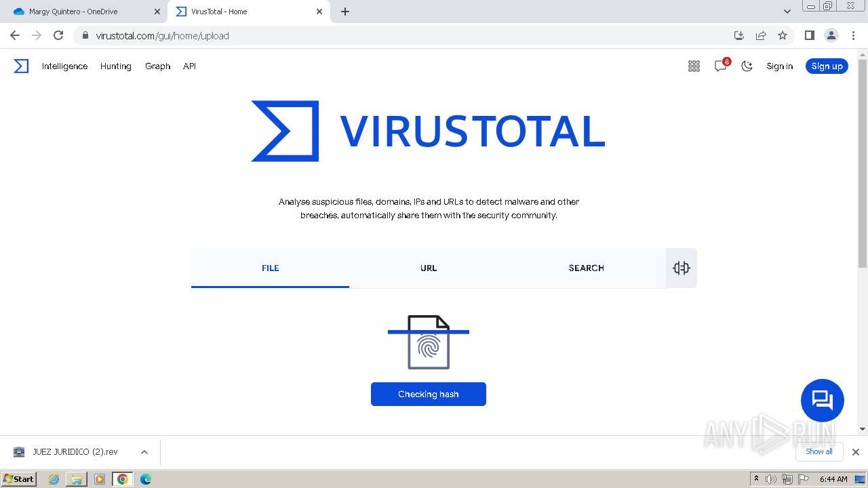Image resolution: width=868 pixels, height=488 pixels.
Task: Select the FILE tab
Action: [x=270, y=268]
